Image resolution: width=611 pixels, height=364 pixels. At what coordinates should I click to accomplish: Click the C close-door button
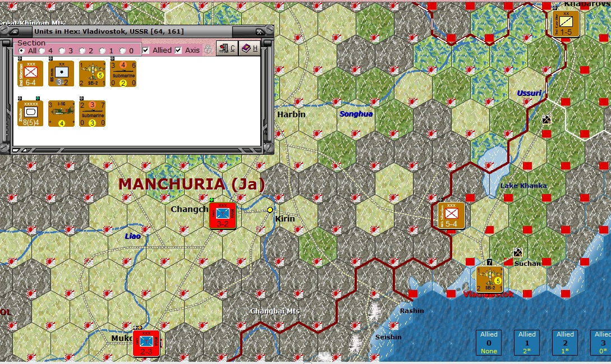click(227, 48)
